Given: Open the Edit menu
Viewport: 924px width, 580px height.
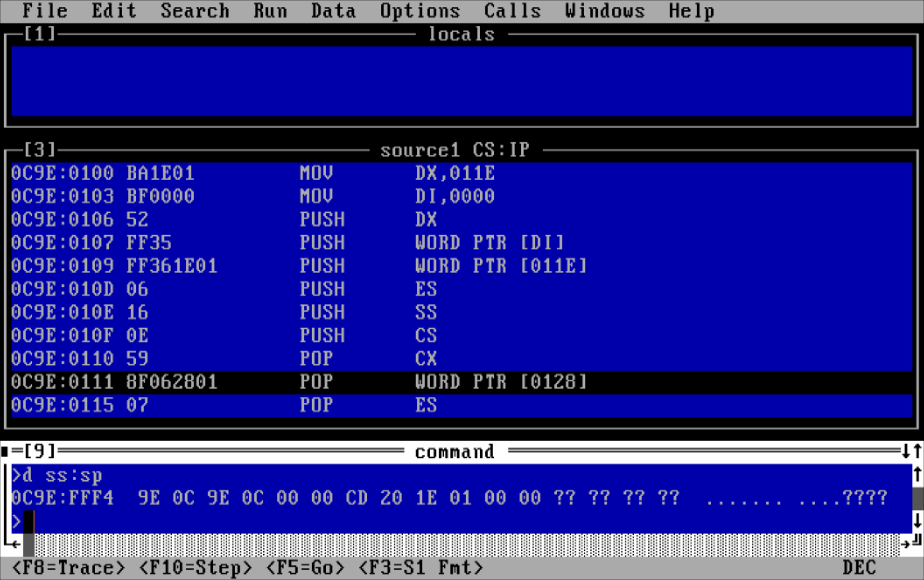Looking at the screenshot, I should pyautogui.click(x=114, y=11).
